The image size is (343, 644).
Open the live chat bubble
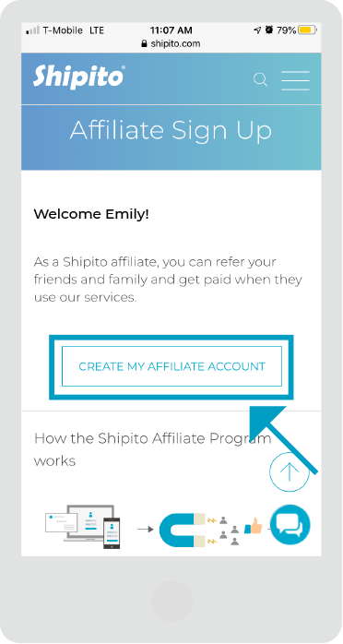pyautogui.click(x=290, y=525)
